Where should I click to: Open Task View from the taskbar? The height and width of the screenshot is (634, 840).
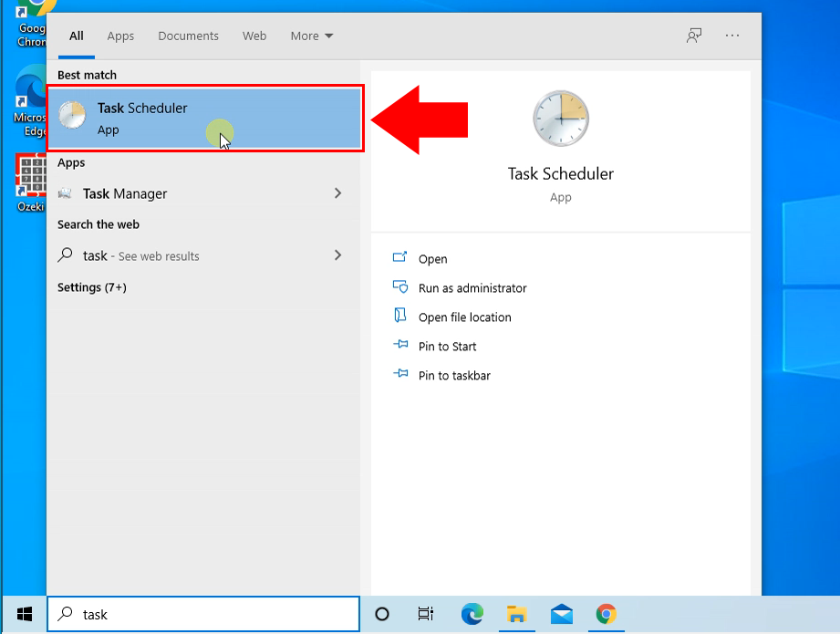click(x=425, y=614)
